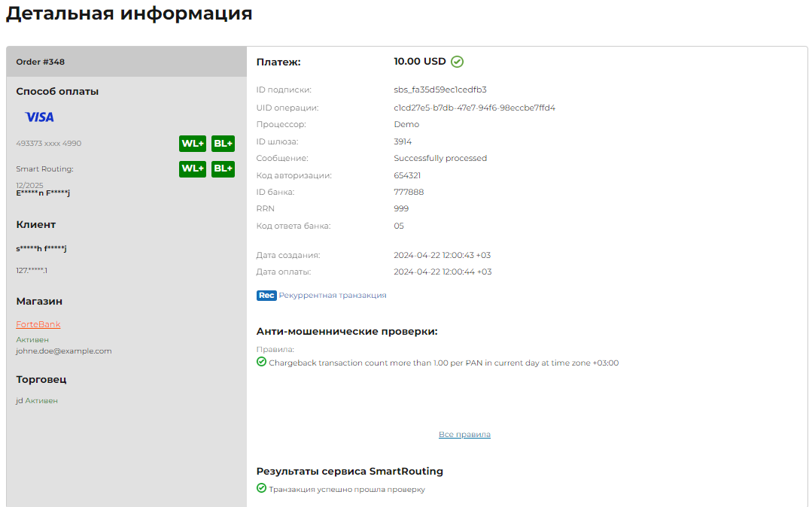Open the Все правила link

click(x=464, y=435)
